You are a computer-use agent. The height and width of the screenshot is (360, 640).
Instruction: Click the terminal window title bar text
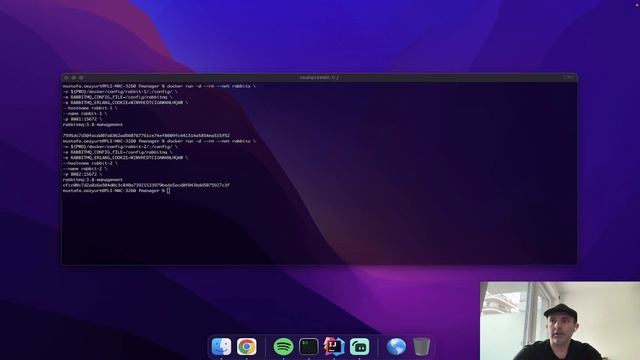click(319, 77)
